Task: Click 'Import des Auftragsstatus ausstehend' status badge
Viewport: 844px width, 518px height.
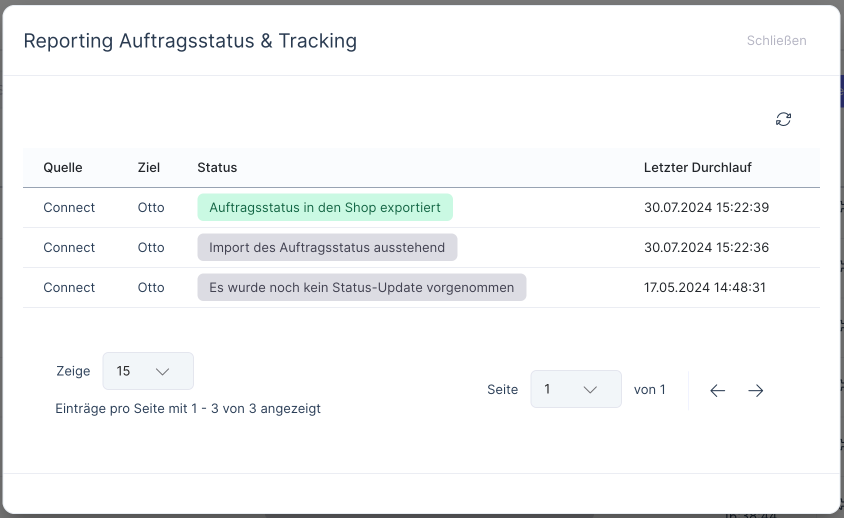Action: coord(327,247)
